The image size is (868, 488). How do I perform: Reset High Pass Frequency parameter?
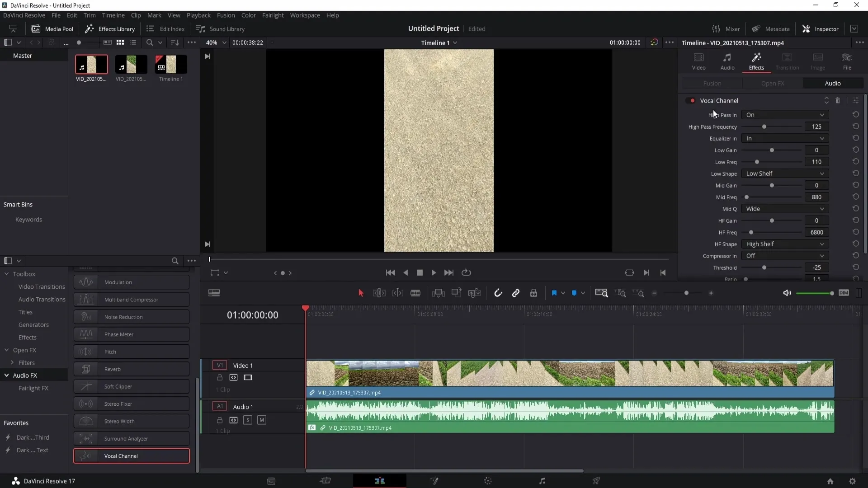pyautogui.click(x=856, y=127)
